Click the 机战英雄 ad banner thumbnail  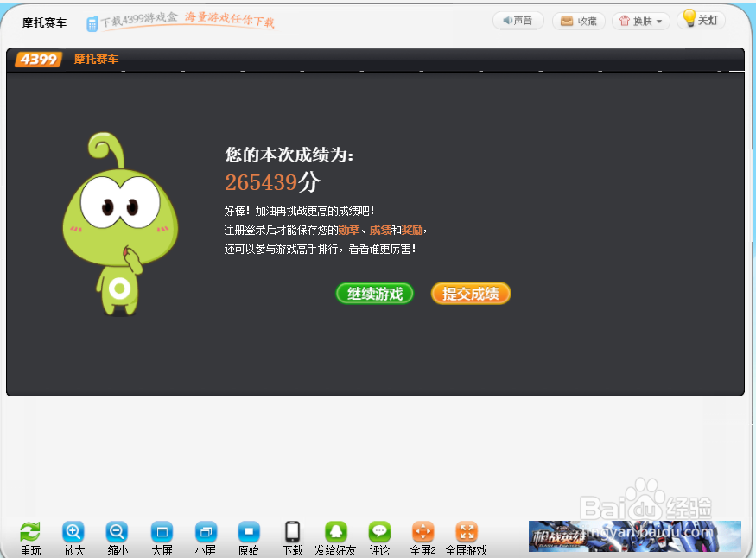[x=634, y=536]
